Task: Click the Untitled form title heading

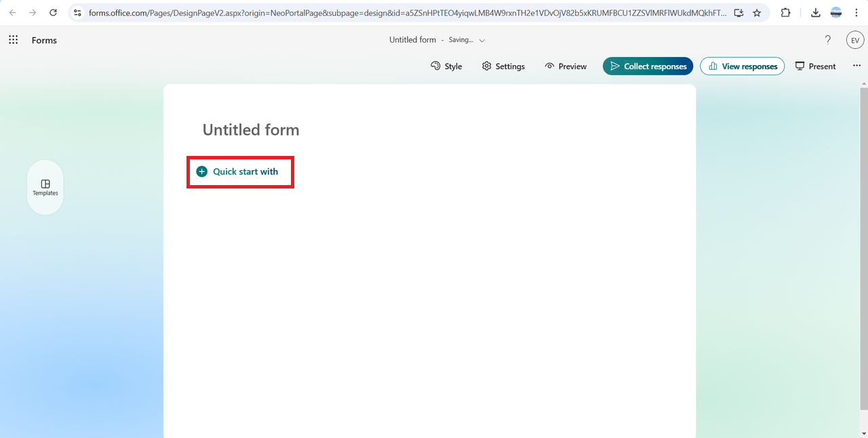Action: coord(251,130)
